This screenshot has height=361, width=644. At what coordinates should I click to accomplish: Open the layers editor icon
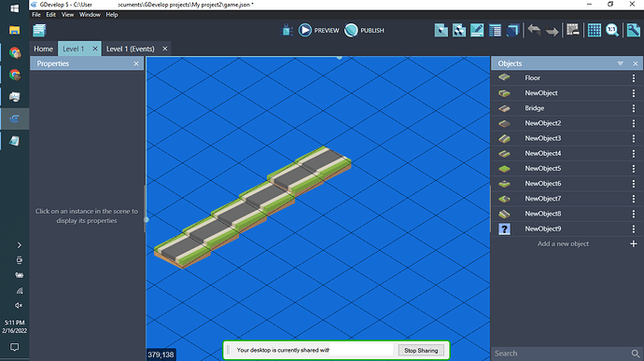coord(512,31)
